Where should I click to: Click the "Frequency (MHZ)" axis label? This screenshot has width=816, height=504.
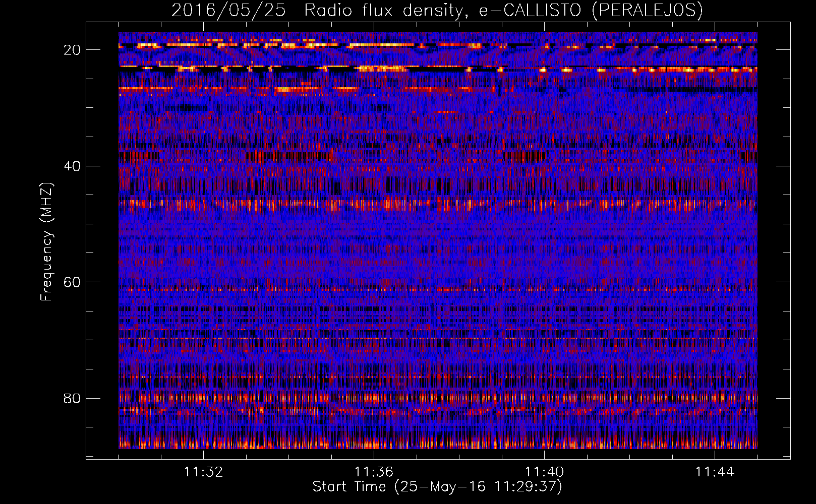pyautogui.click(x=46, y=241)
